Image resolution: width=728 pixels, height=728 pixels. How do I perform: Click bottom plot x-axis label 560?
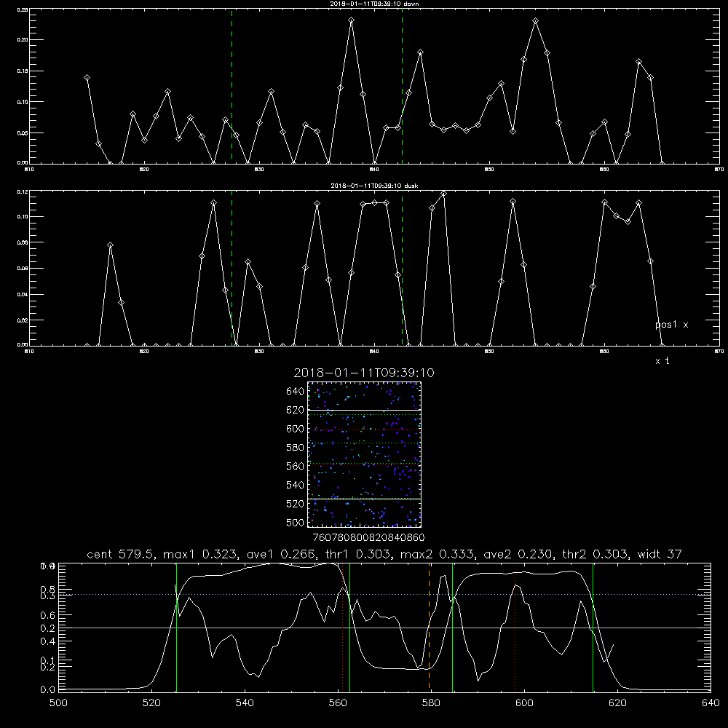coord(338,703)
